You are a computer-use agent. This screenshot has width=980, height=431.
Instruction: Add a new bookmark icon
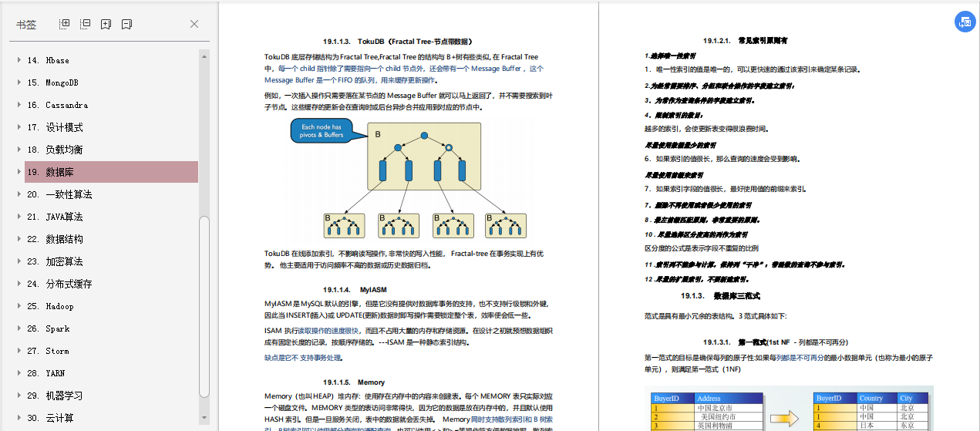point(106,24)
